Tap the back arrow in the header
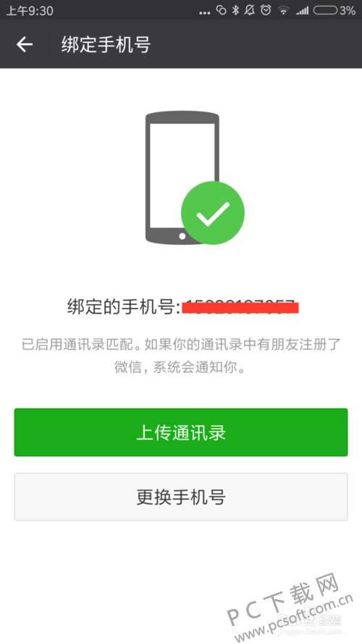Image resolution: width=362 pixels, height=644 pixels. click(x=24, y=44)
